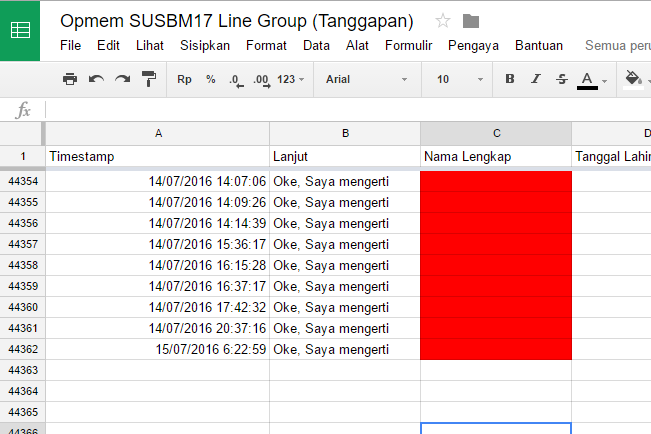Click the Semua perubahan save status link
The height and width of the screenshot is (434, 651).
point(618,45)
